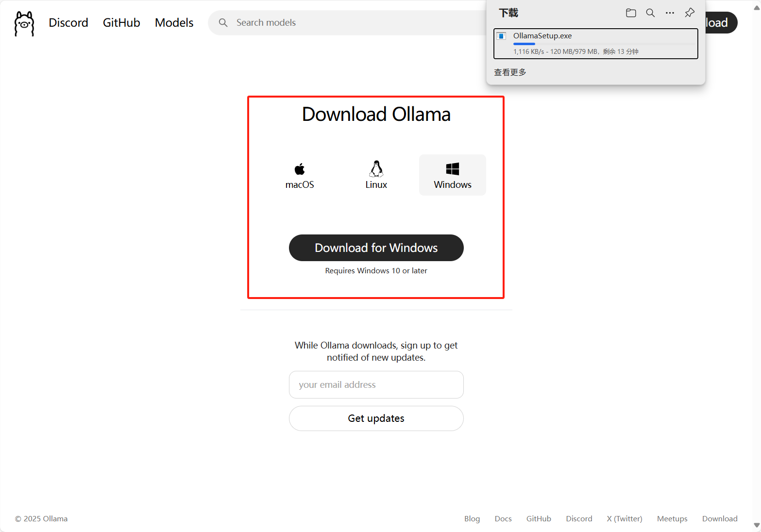
Task: Click the Get updates button
Action: 376,418
